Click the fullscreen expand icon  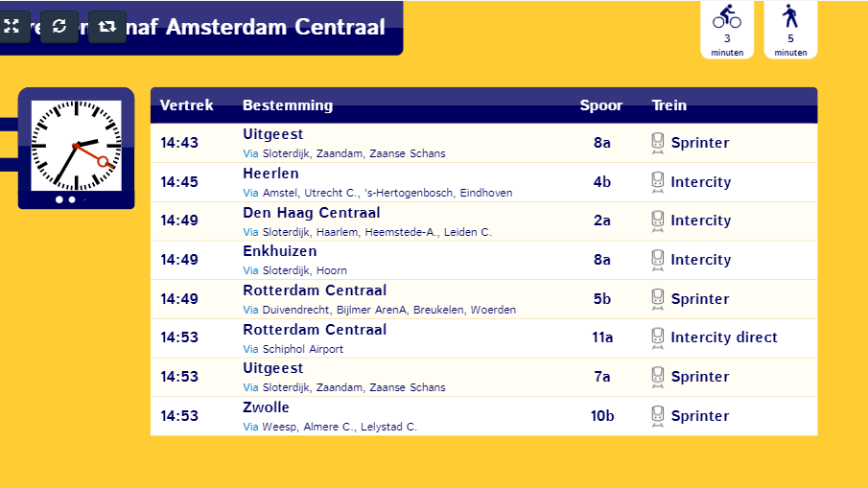[12, 26]
